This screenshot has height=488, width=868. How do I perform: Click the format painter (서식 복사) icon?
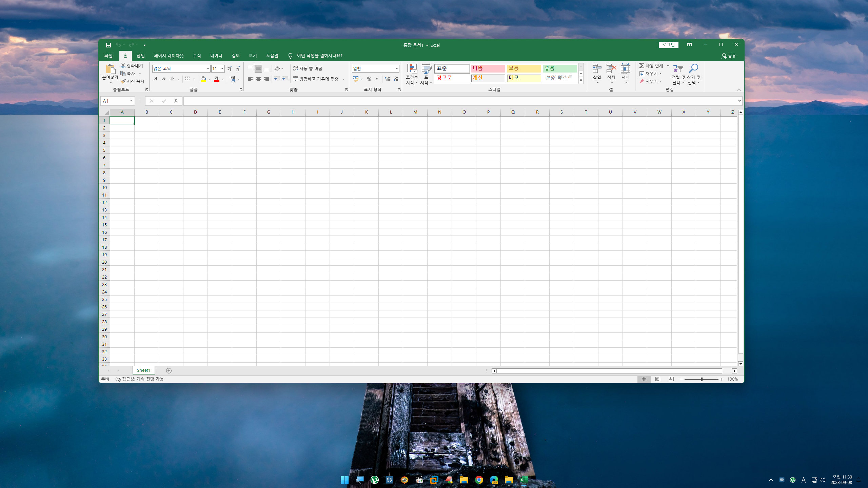coord(123,81)
